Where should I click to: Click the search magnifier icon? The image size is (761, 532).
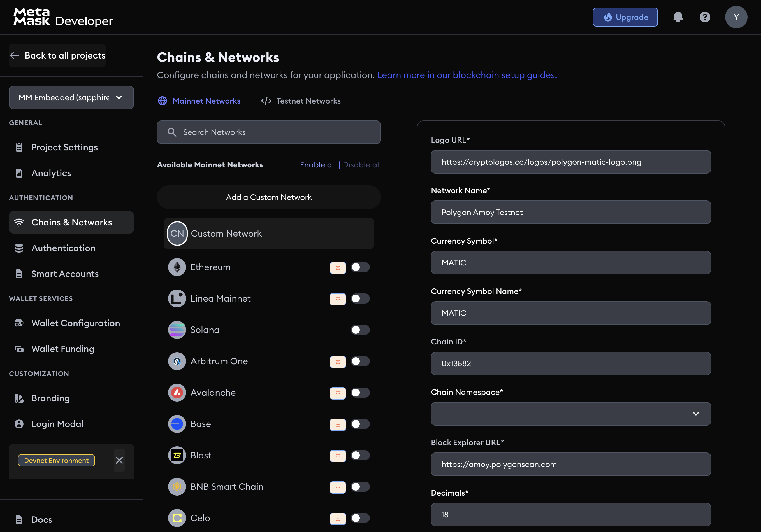(172, 132)
